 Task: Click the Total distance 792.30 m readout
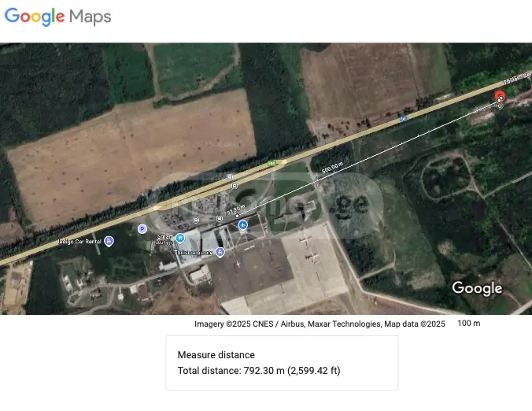(x=259, y=371)
